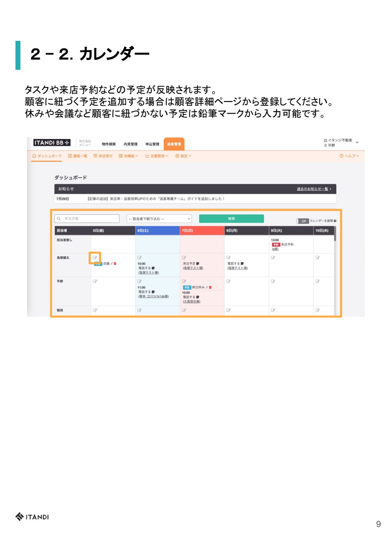
Task: Expand ヘルプ menu
Action: (x=349, y=156)
